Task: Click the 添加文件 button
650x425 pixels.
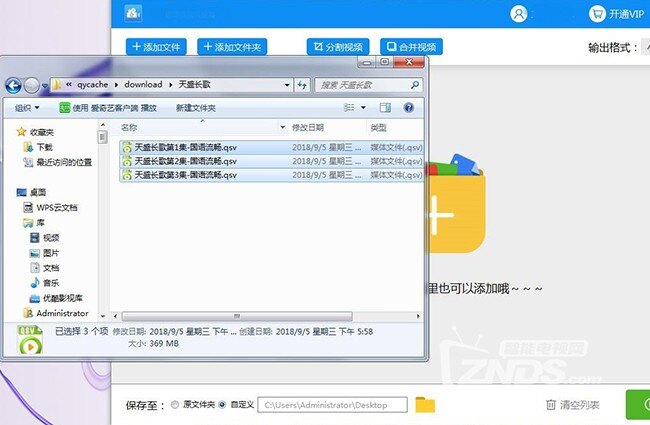Action: (x=156, y=47)
